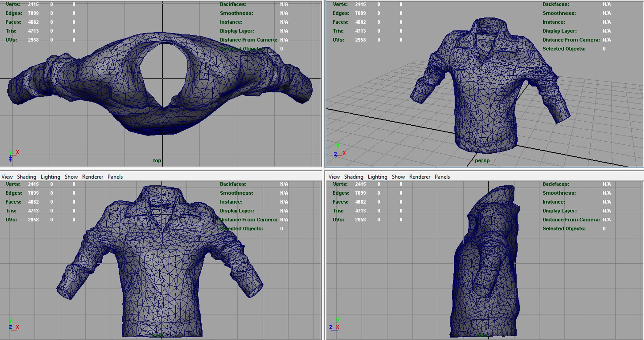Click the XYZ axis gizmo in the persp view

[340, 151]
